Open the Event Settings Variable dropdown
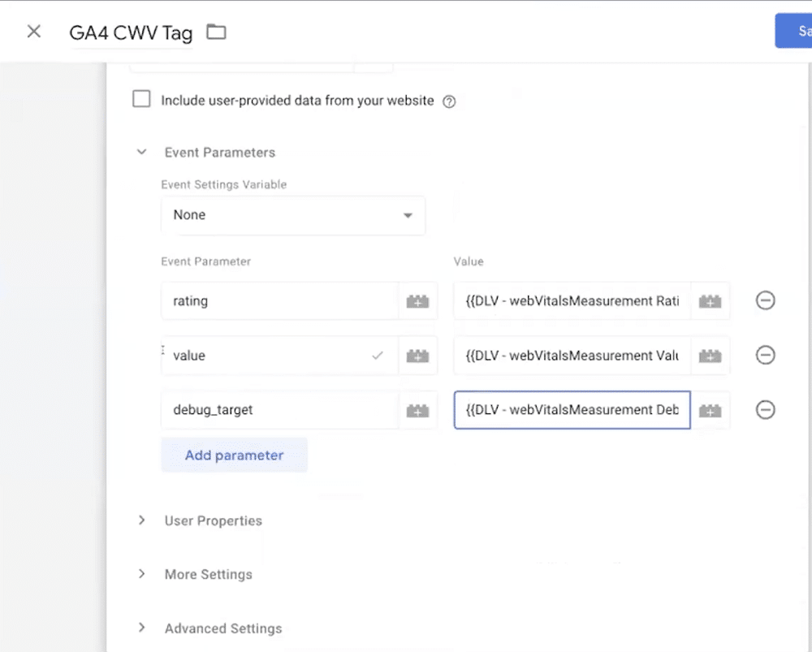 point(293,215)
